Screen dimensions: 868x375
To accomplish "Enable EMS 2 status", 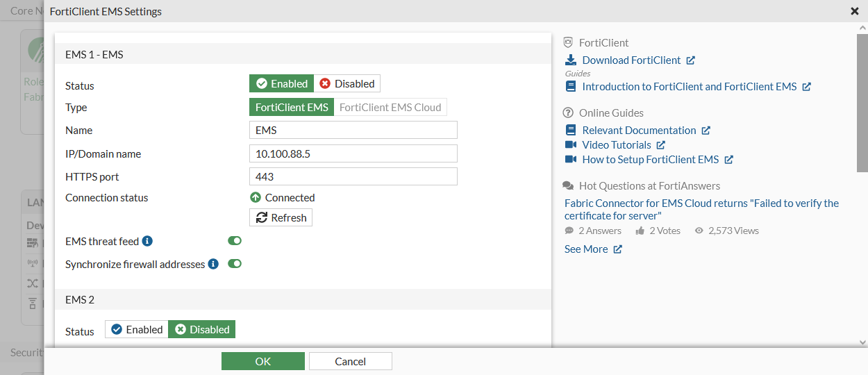I will pyautogui.click(x=137, y=330).
